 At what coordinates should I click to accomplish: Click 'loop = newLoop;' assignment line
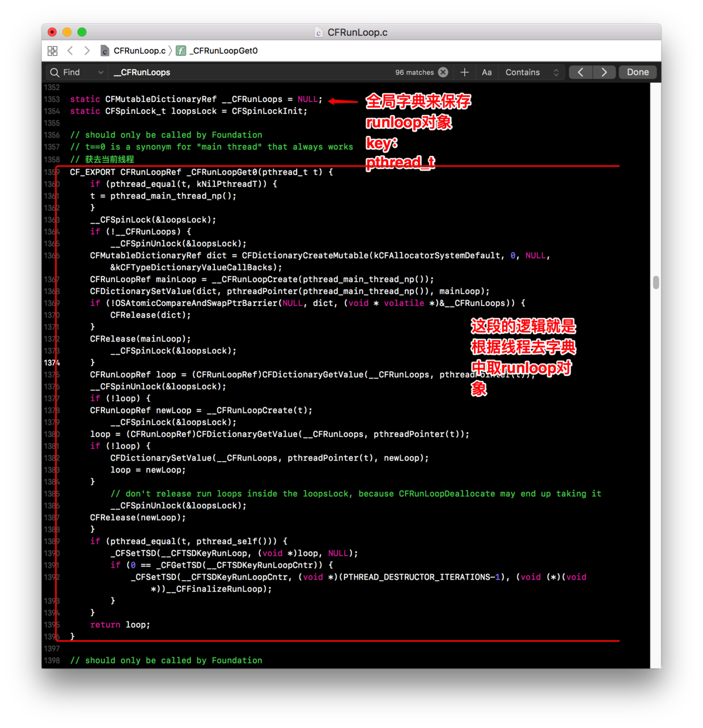[x=148, y=470]
